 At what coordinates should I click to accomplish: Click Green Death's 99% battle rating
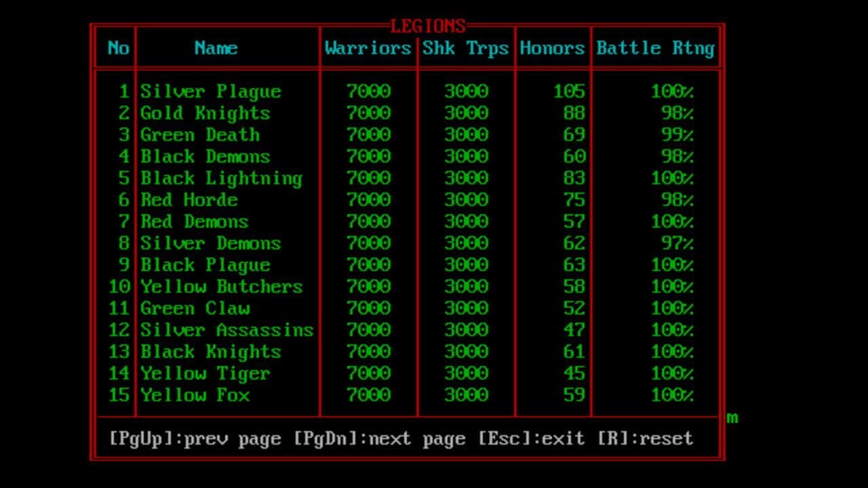tap(677, 135)
